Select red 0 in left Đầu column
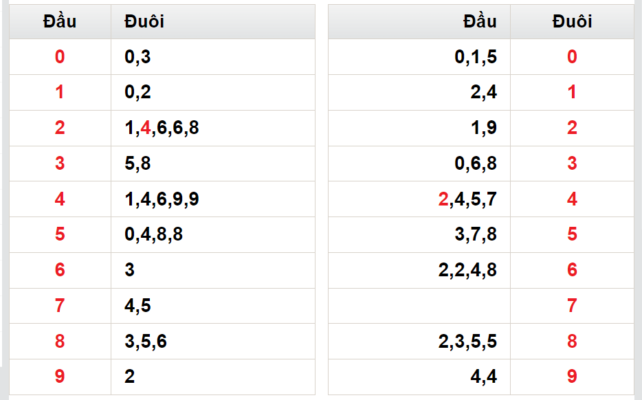 click(60, 56)
